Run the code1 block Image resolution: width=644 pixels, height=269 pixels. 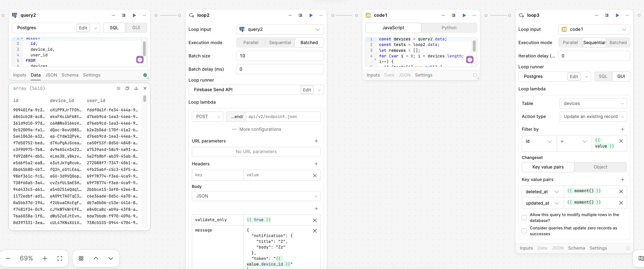click(464, 15)
